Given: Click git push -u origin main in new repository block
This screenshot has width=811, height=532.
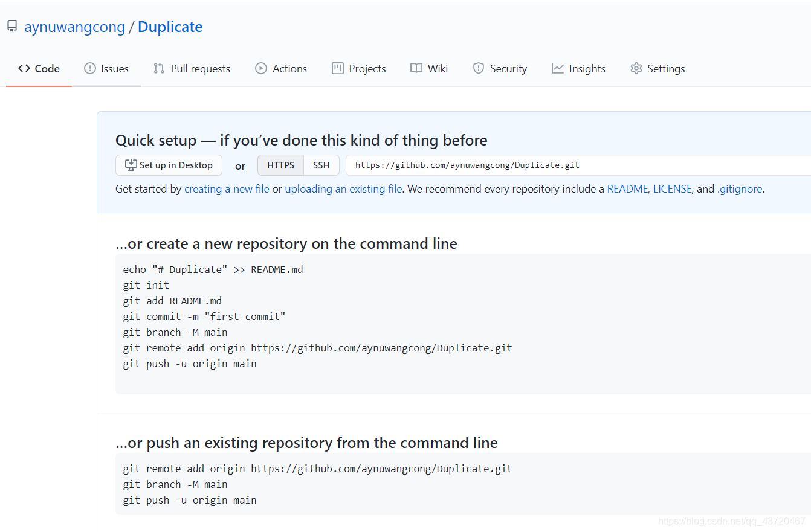Looking at the screenshot, I should [190, 364].
